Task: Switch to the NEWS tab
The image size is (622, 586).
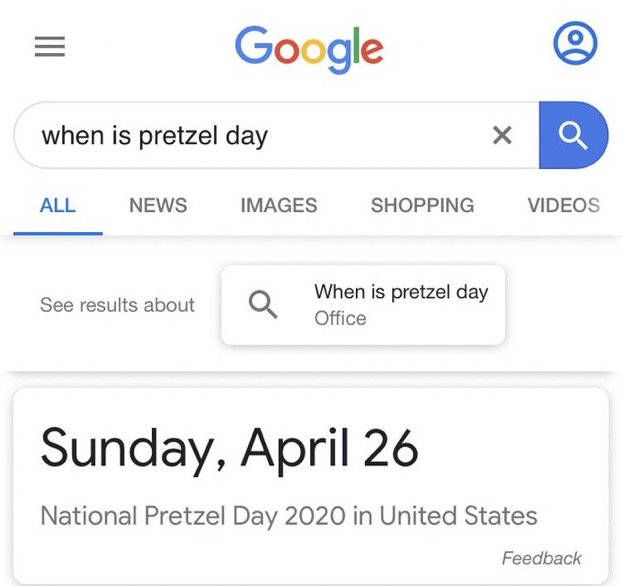Action: [x=158, y=206]
